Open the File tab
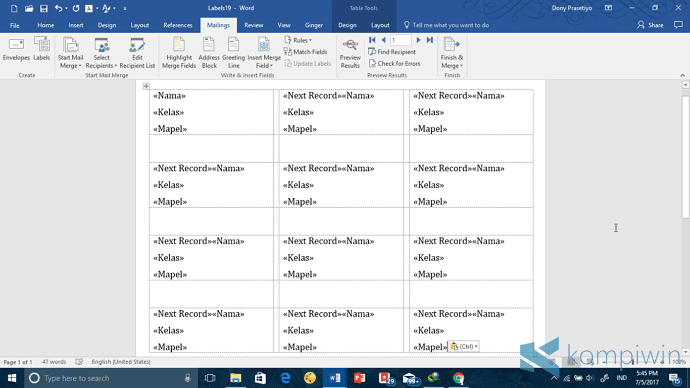Viewport: 690px width, 388px height. tap(15, 25)
